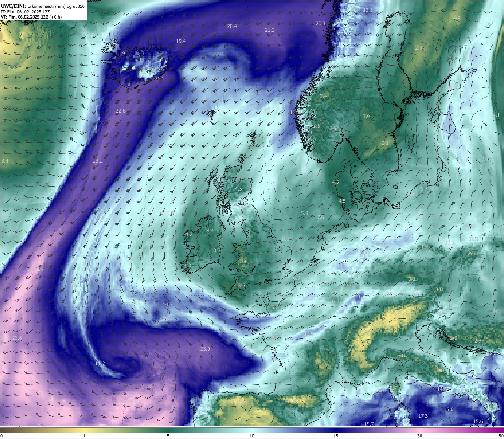Click the colour scale tick labelled 50
Viewport: 504px width, 439px height.
[501, 436]
